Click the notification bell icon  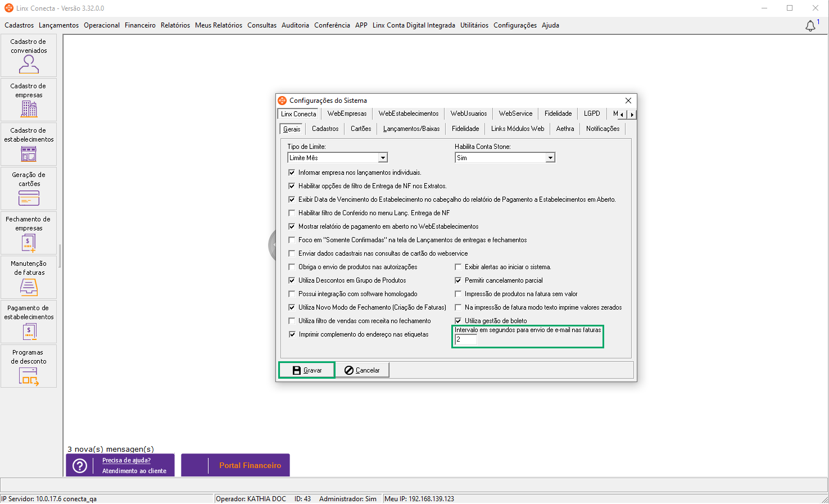point(810,26)
